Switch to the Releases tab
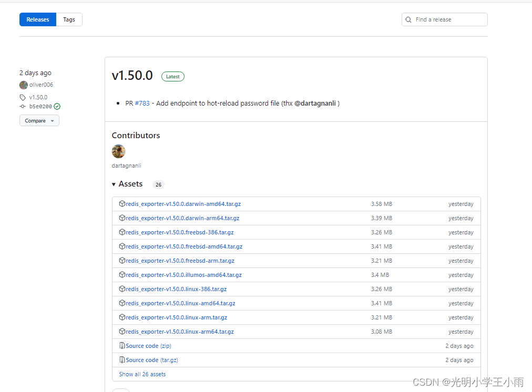 38,19
